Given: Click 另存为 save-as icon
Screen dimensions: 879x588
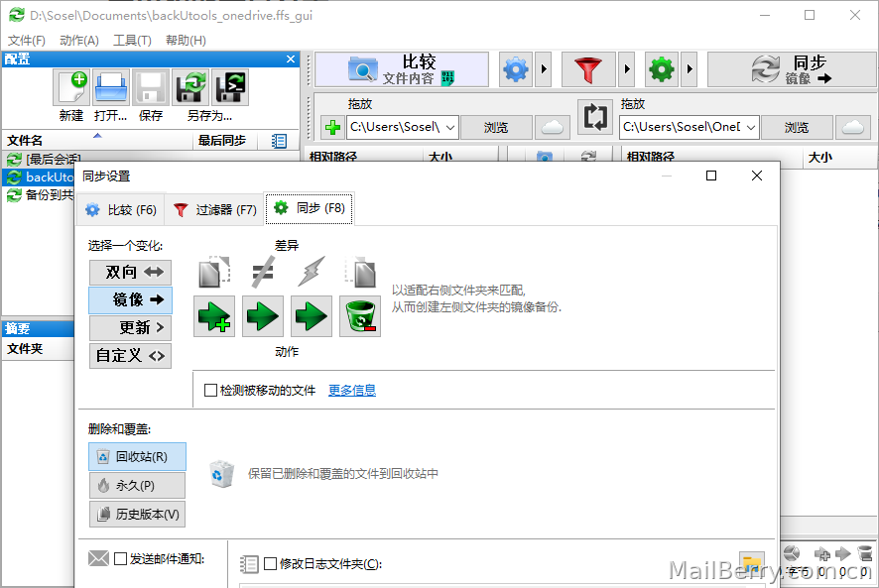Looking at the screenshot, I should coord(190,87).
